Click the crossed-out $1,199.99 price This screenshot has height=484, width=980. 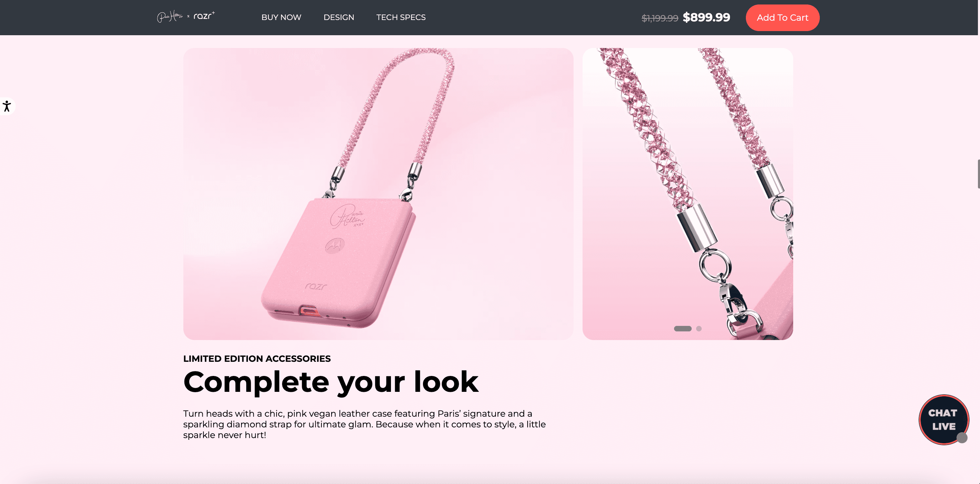point(660,18)
